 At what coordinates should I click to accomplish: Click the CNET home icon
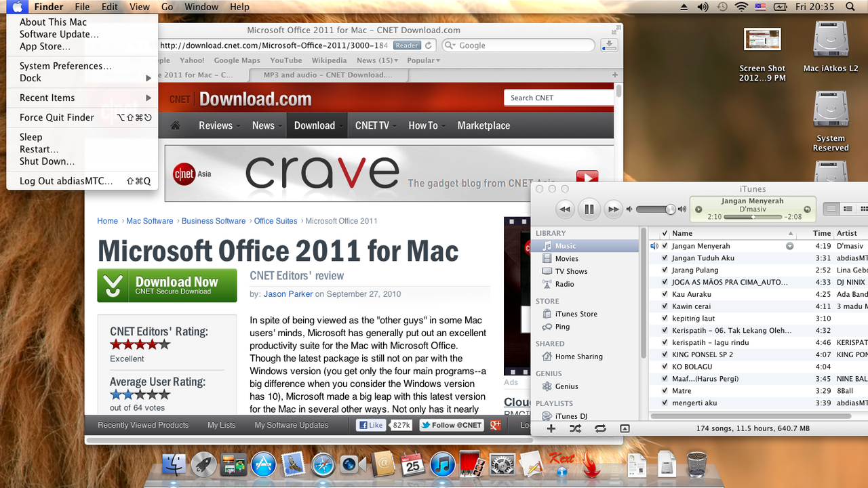176,125
